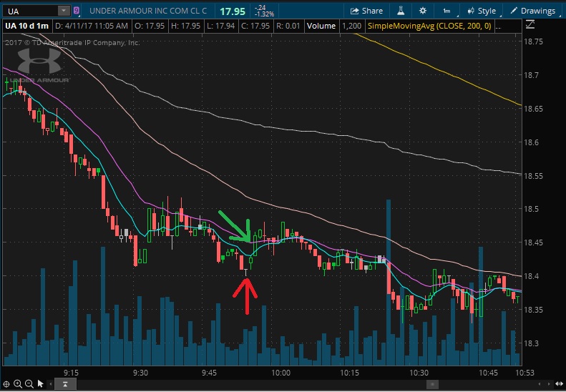Open the Edit Studies beaker icon

401,11
